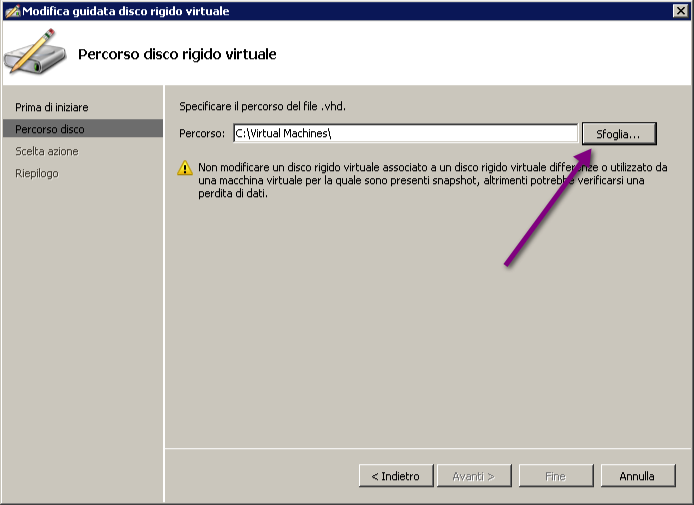Open the Sfoglia file browser
Viewport: 694px width, 505px height.
tap(619, 134)
